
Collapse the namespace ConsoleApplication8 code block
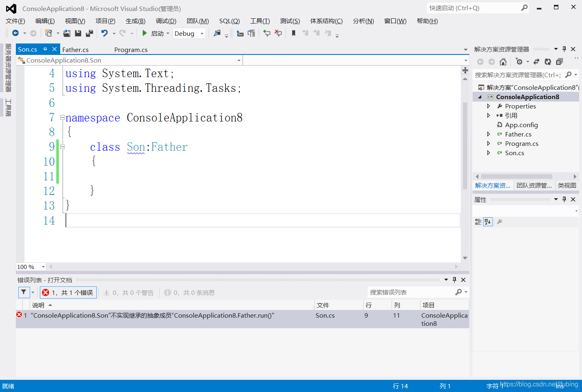[x=62, y=117]
